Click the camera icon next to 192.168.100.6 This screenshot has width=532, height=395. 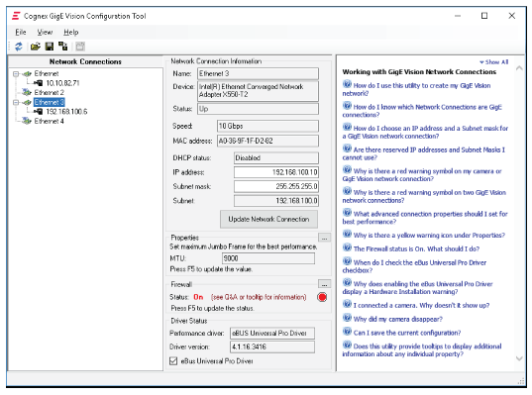(x=39, y=111)
